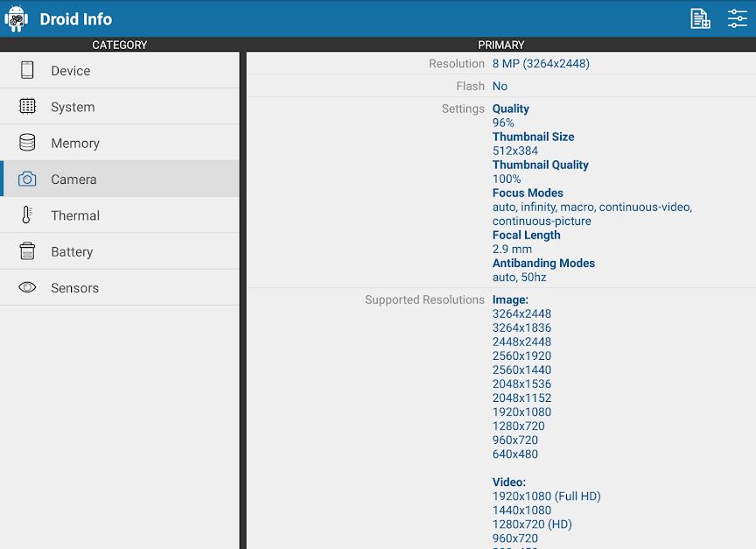Click the Resolution 8 MP value

tap(541, 64)
